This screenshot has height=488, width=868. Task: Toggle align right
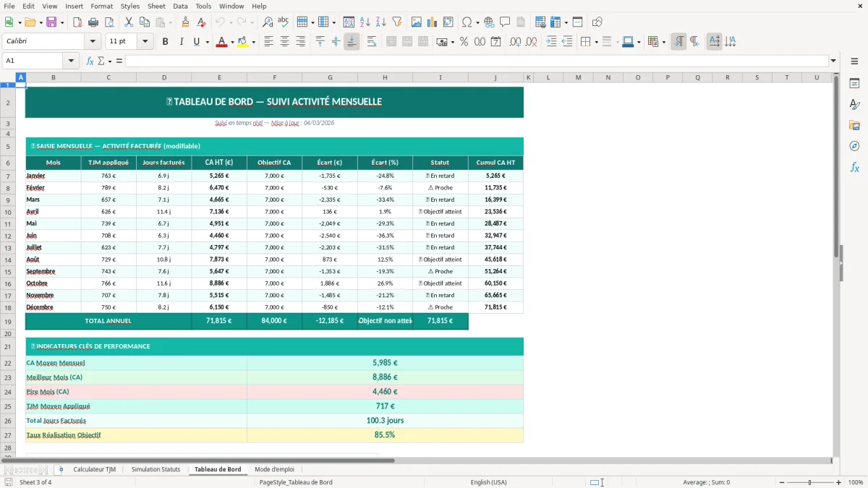click(301, 42)
